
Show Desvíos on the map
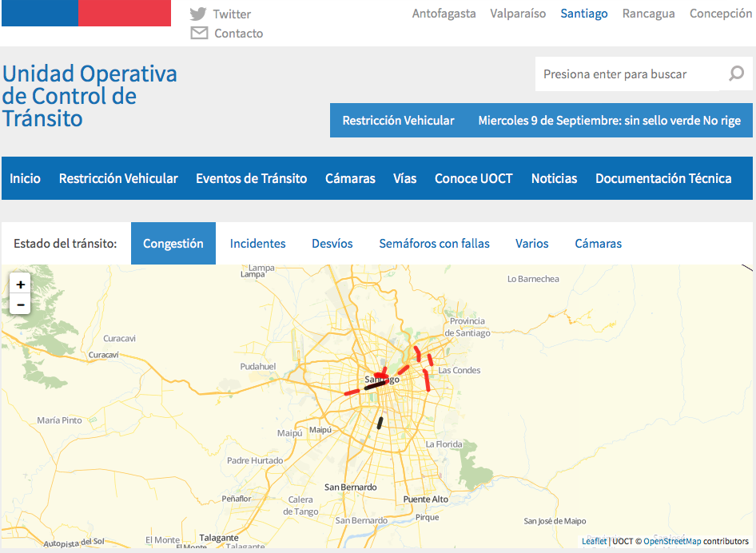[332, 244]
